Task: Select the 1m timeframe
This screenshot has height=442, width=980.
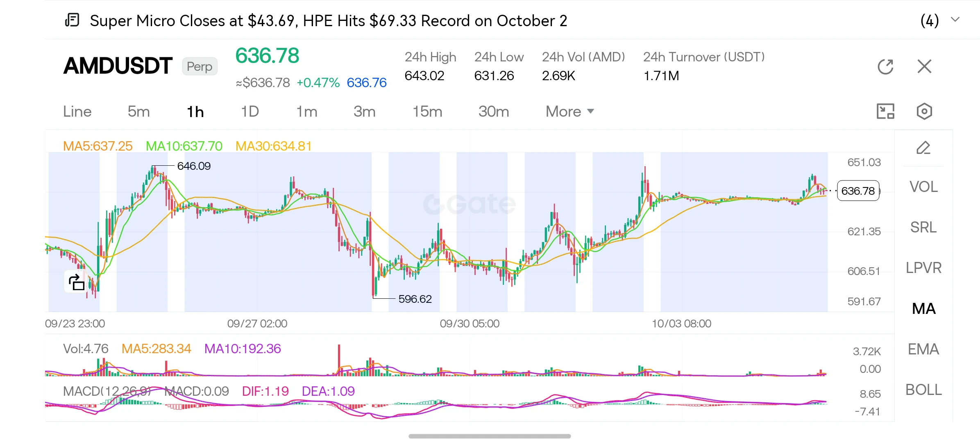Action: [307, 112]
